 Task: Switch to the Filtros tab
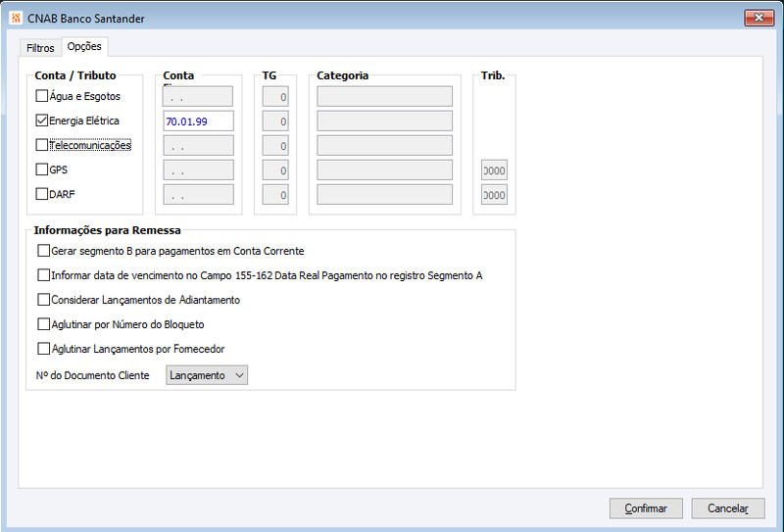(x=40, y=48)
